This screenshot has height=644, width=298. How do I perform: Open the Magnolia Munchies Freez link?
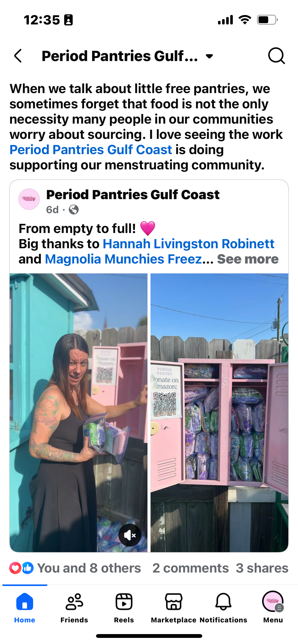123,259
